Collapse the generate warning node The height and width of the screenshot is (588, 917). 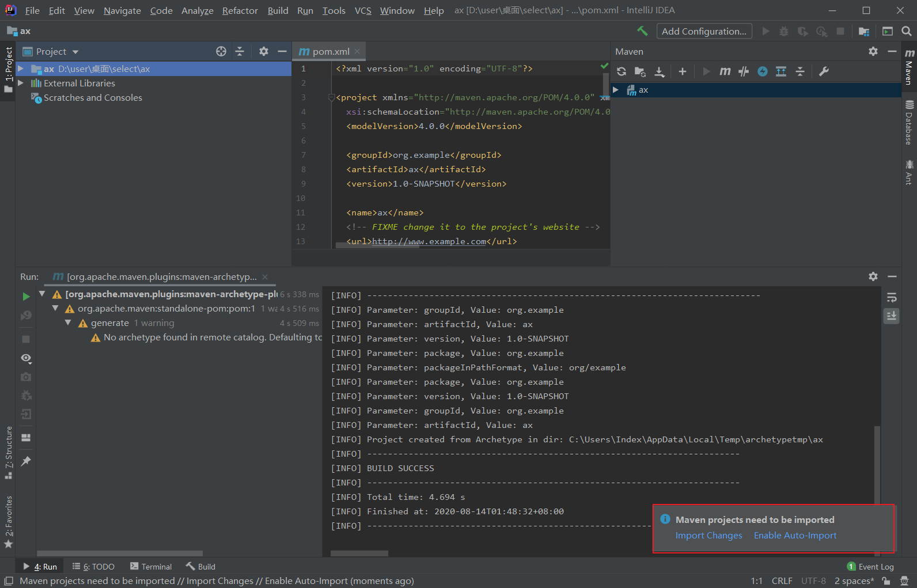pos(68,323)
